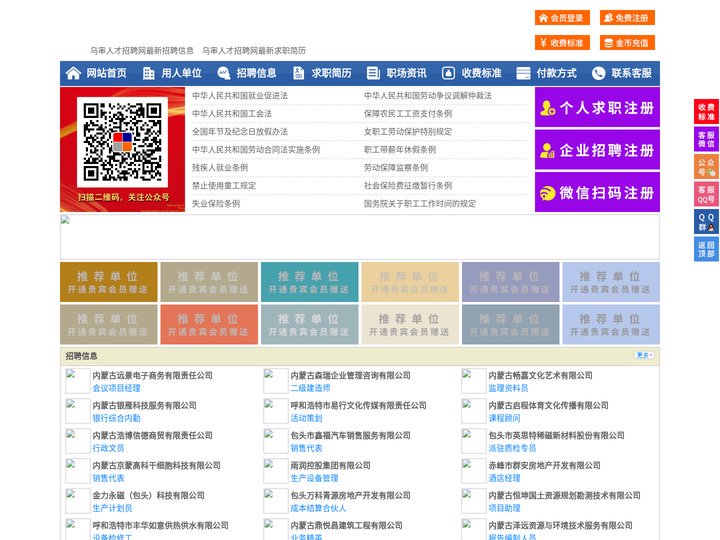This screenshot has width=720, height=540.
Task: Open the 国务院关于职工工作时间的规定 link
Action: [x=420, y=203]
